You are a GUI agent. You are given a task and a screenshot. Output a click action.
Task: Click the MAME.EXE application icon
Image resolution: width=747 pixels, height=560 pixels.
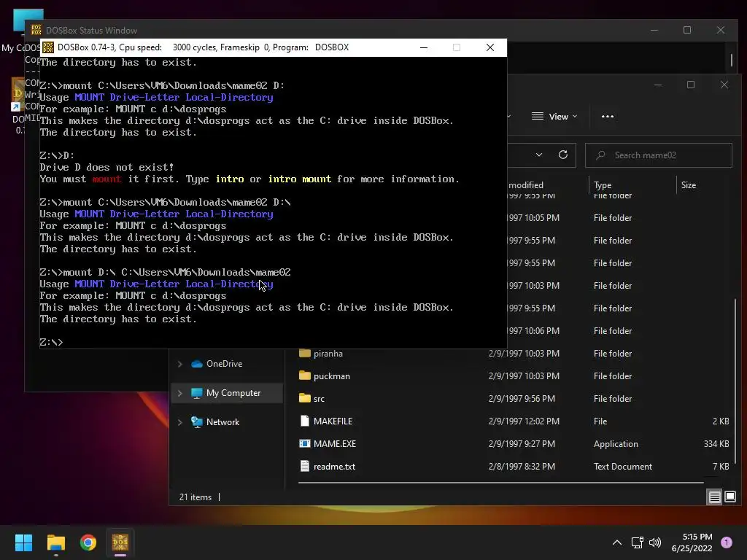[x=304, y=443]
